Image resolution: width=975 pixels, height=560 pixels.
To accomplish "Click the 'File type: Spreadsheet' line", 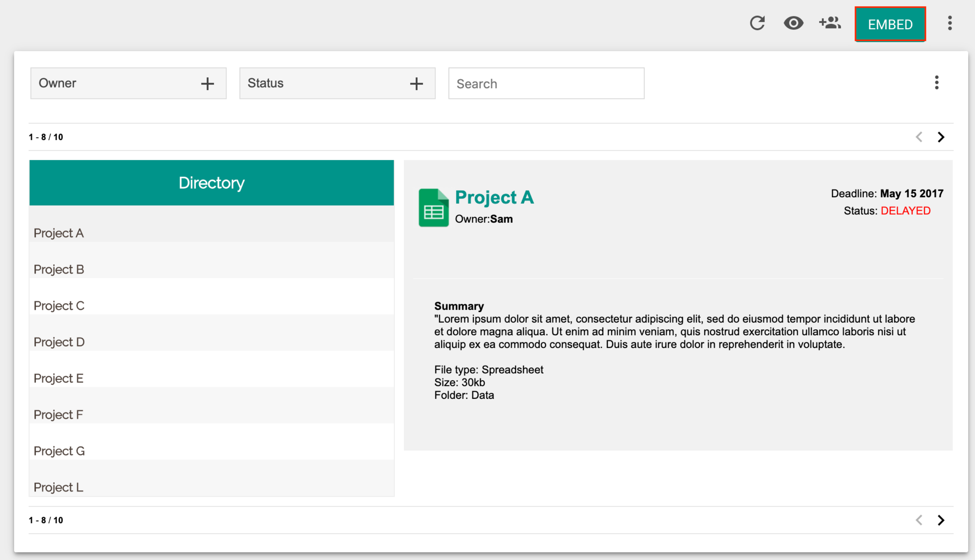I will (x=489, y=370).
